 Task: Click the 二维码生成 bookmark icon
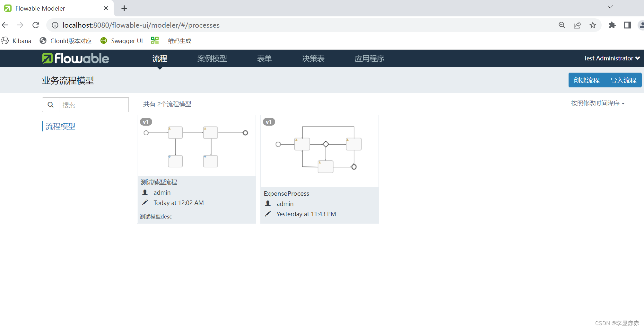click(x=154, y=40)
